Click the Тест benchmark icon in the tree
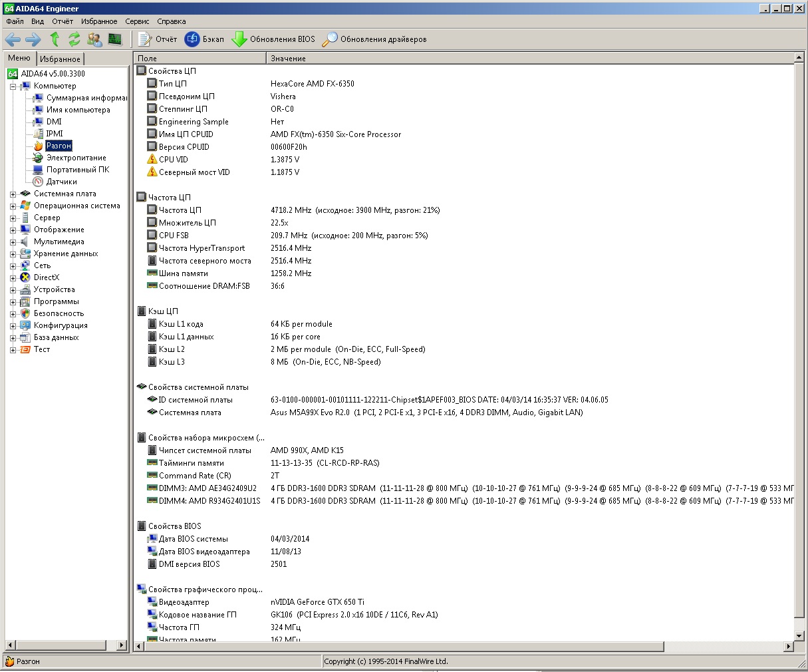808x672 pixels. pos(25,349)
